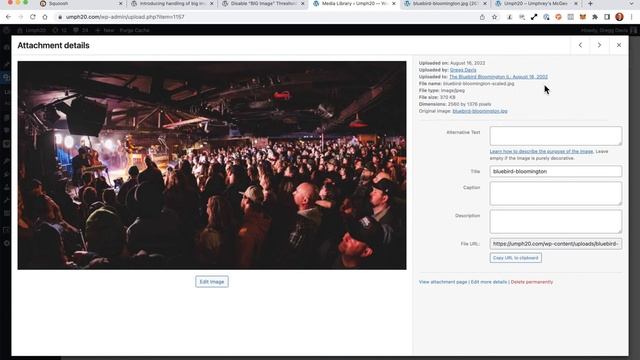Switch to 'Disable BIG Image Threshold' tab

(263, 4)
